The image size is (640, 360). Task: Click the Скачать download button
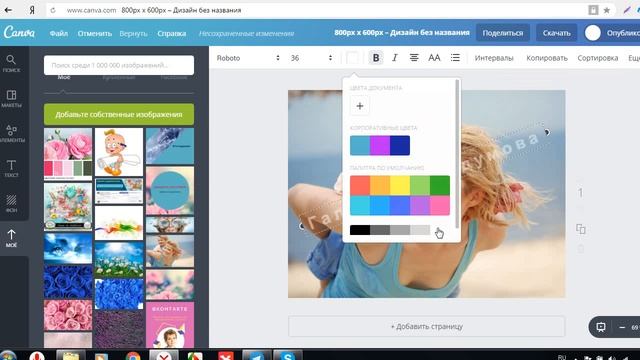pos(556,33)
